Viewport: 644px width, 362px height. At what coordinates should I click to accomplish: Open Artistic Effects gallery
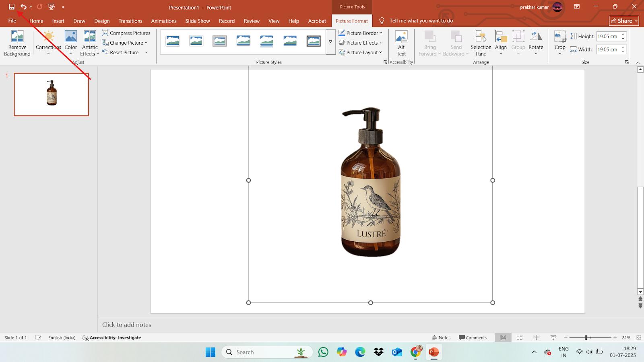[89, 43]
